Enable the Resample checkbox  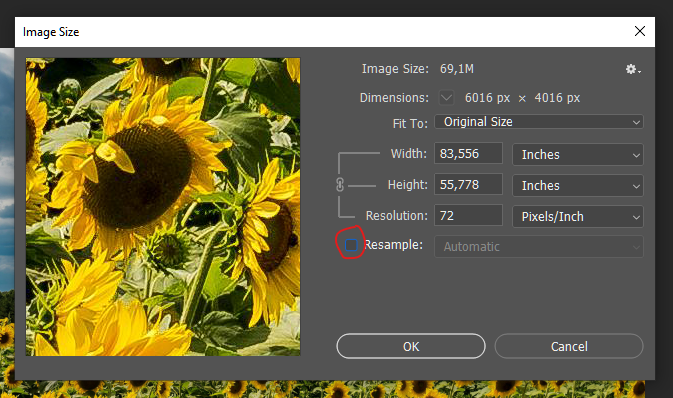(351, 245)
